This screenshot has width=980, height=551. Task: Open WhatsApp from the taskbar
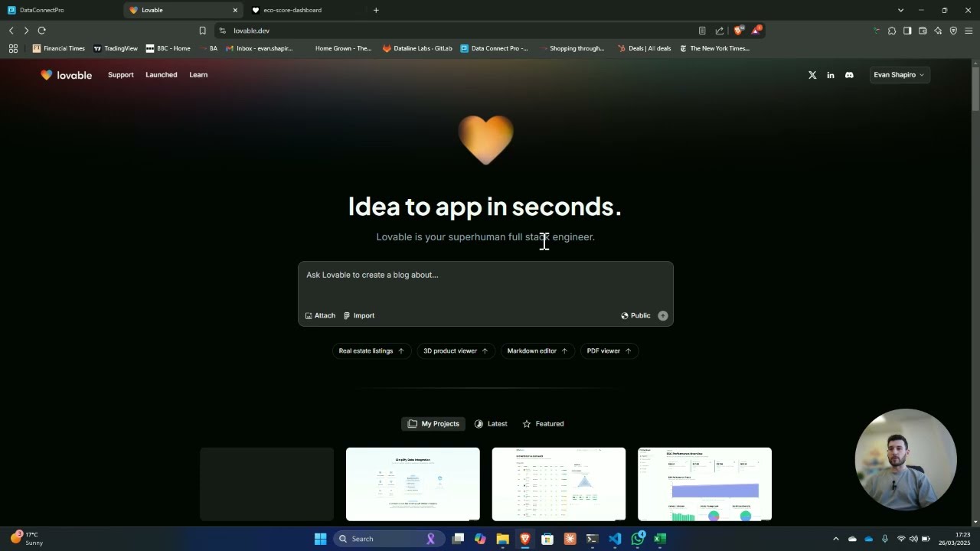tap(638, 539)
